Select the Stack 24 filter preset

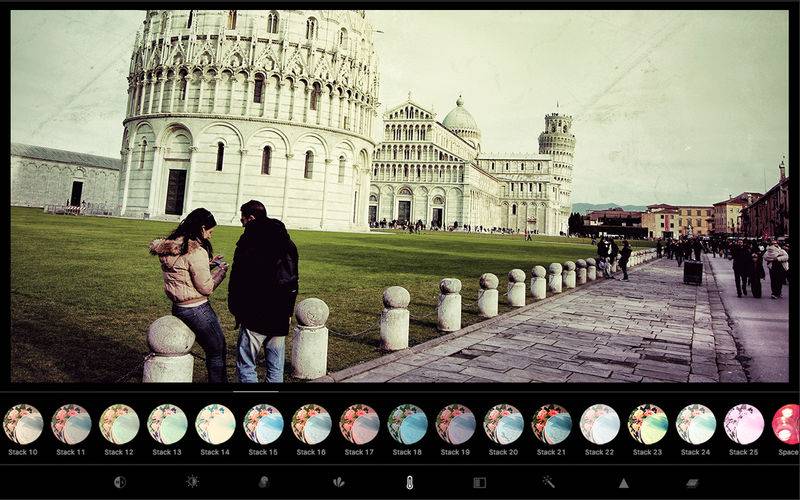point(696,424)
